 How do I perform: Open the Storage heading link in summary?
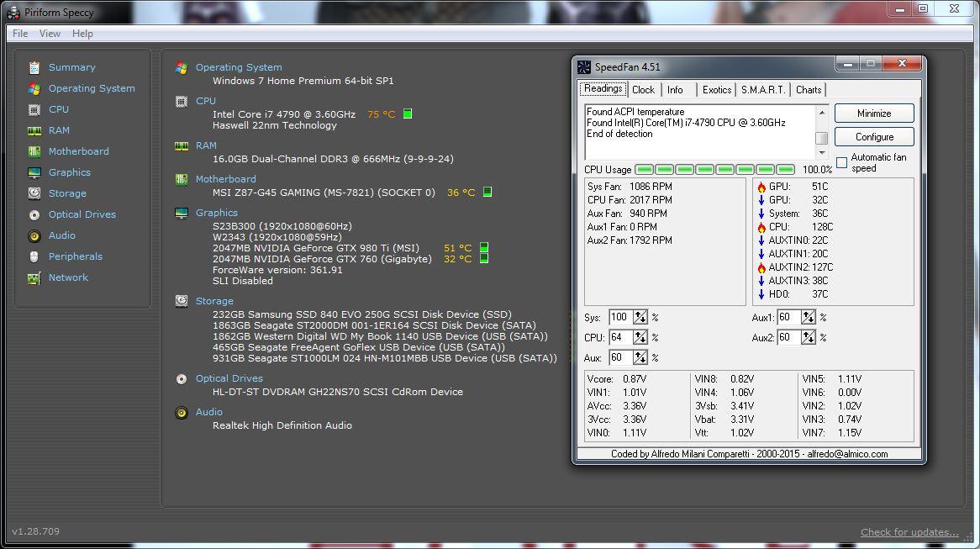pyautogui.click(x=214, y=301)
